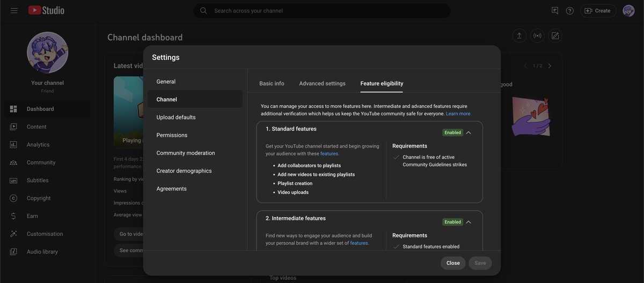Open the hamburger navigation menu

pyautogui.click(x=14, y=11)
